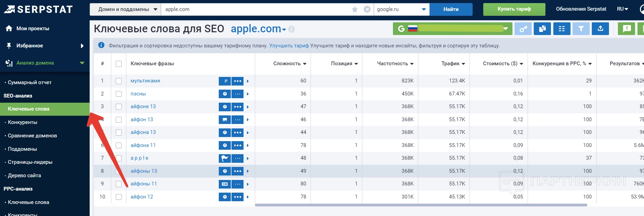Open Поддомены in the sidebar

pyautogui.click(x=22, y=149)
